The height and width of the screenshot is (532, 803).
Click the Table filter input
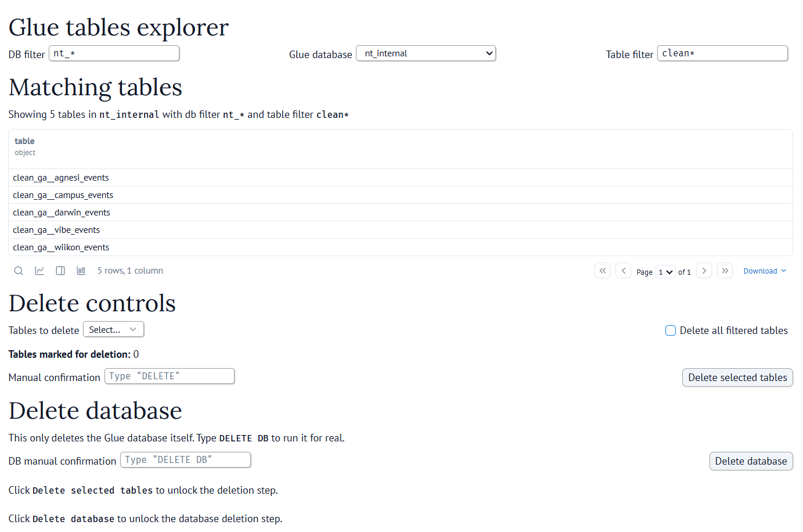tap(722, 53)
